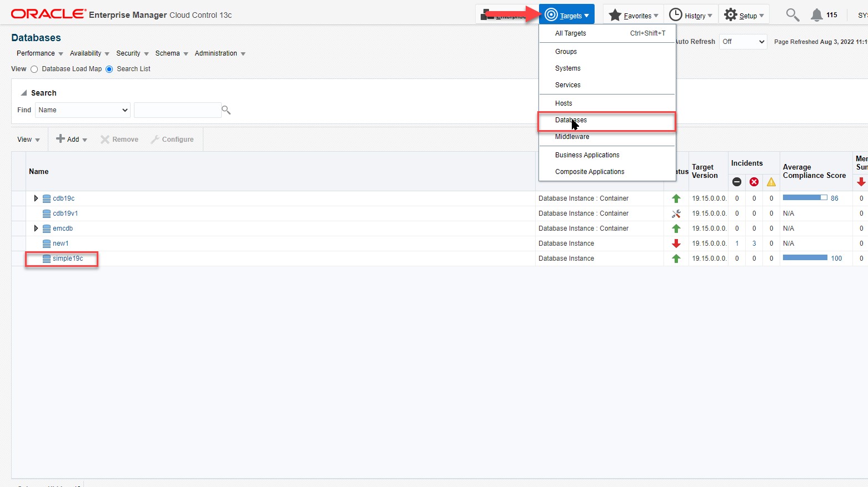
Task: Open the Availability dropdown menu
Action: coord(89,53)
